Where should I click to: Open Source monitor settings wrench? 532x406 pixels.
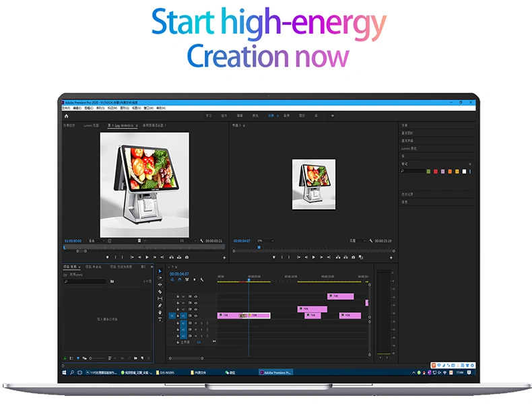201,241
